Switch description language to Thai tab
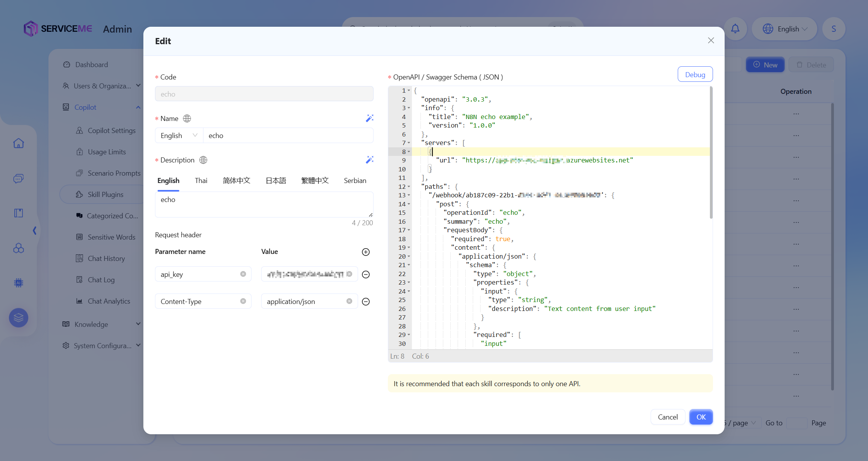 [x=201, y=181]
